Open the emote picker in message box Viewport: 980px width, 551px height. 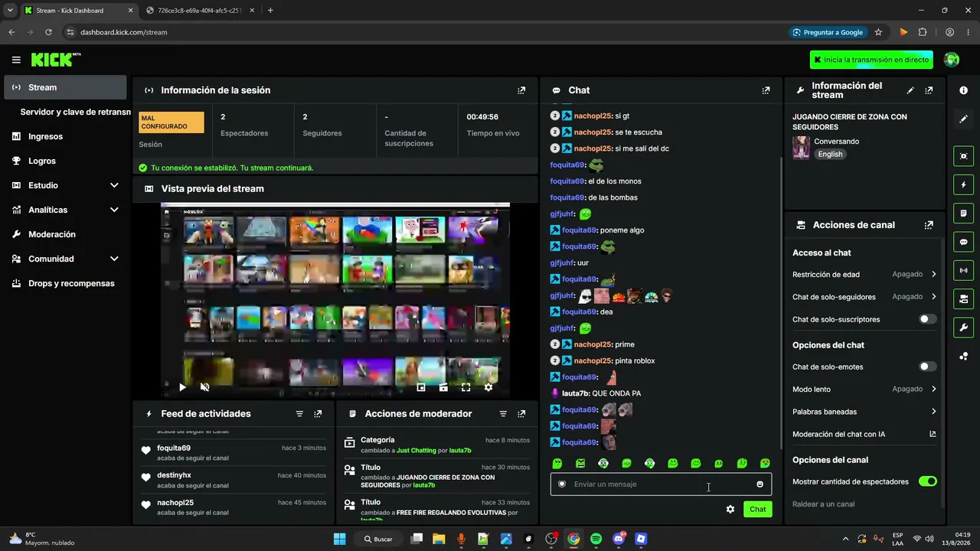759,484
